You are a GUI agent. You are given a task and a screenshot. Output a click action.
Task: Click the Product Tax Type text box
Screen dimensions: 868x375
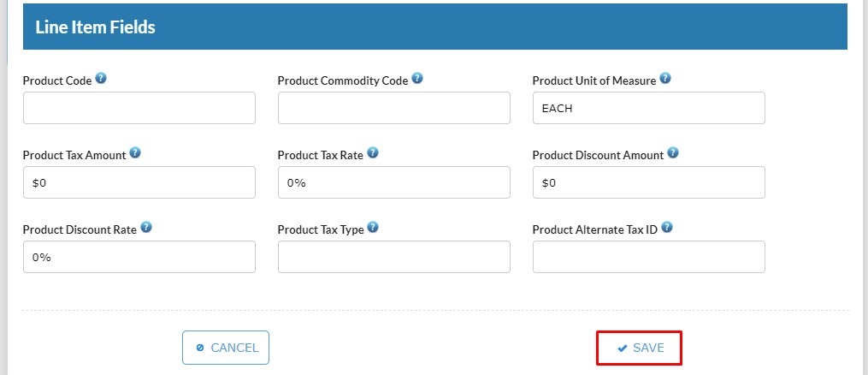[394, 257]
